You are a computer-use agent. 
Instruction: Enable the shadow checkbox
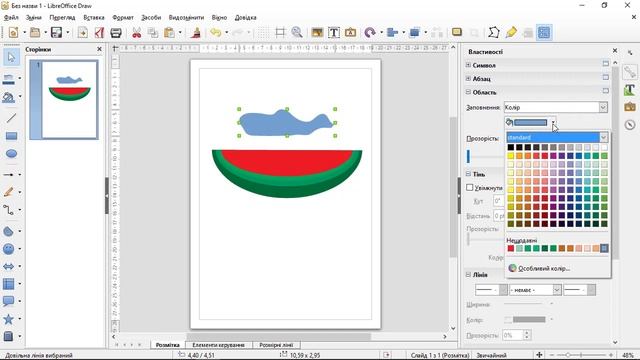[x=470, y=187]
